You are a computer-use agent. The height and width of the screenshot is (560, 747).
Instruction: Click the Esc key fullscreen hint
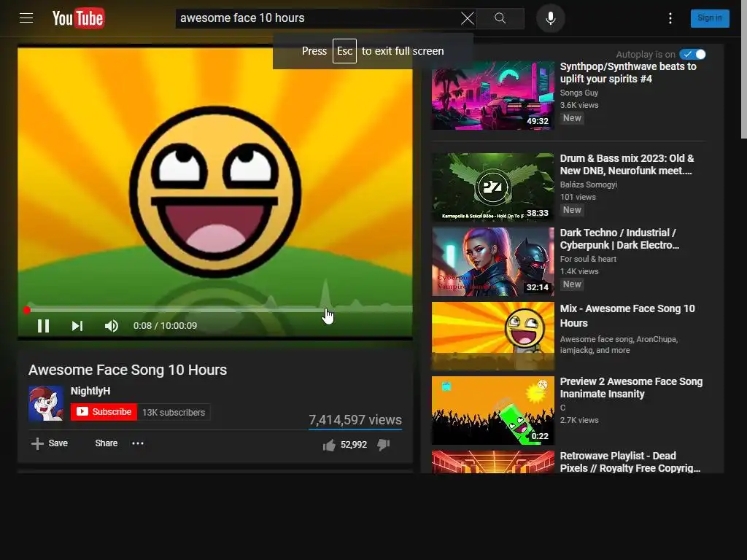(344, 51)
